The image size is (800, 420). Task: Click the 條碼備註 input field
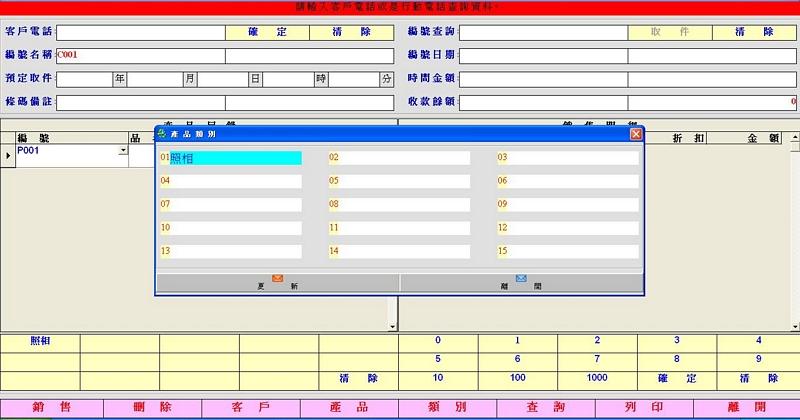coord(140,102)
